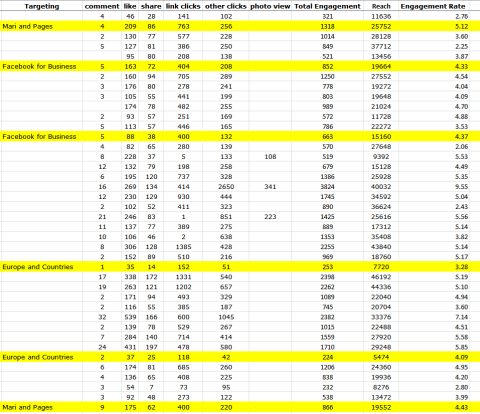
Task: Click the photo view header cell
Action: 270,6
